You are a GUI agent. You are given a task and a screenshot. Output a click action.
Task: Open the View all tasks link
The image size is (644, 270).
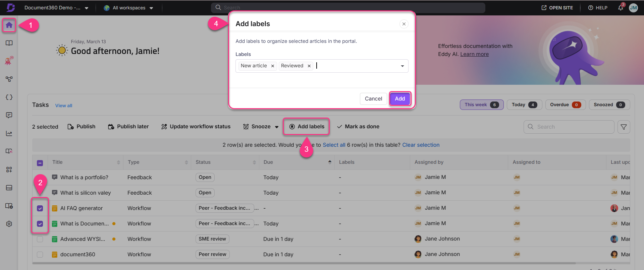coord(64,106)
